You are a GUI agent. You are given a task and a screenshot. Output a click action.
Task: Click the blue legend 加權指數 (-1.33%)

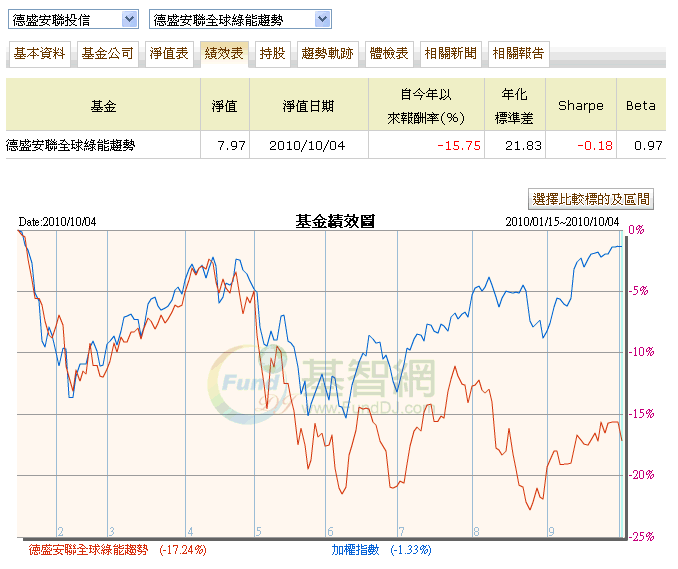pyautogui.click(x=381, y=550)
